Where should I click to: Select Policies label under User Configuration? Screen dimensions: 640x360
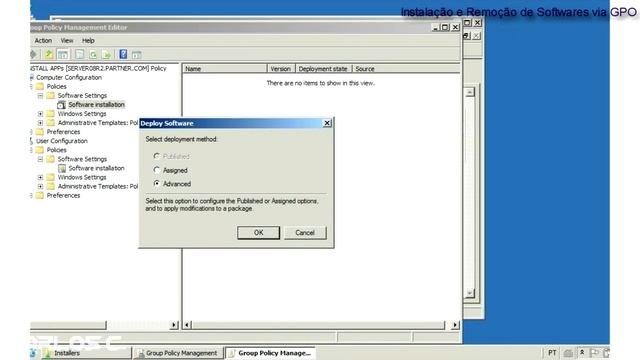pyautogui.click(x=56, y=150)
